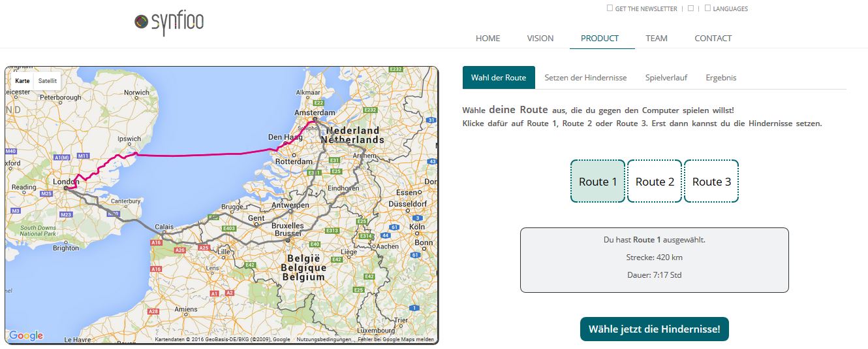Screen dimensions: 868x349
Task: Switch the map to Satellit view
Action: pyautogui.click(x=47, y=81)
